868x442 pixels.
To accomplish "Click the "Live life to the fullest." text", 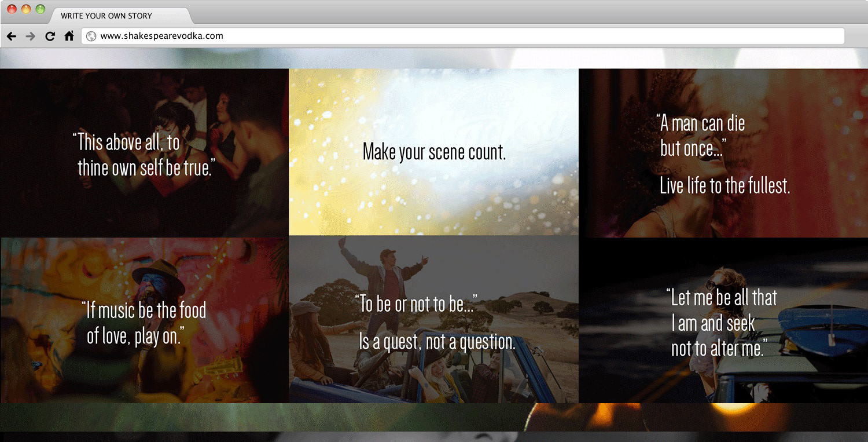I will (x=724, y=186).
